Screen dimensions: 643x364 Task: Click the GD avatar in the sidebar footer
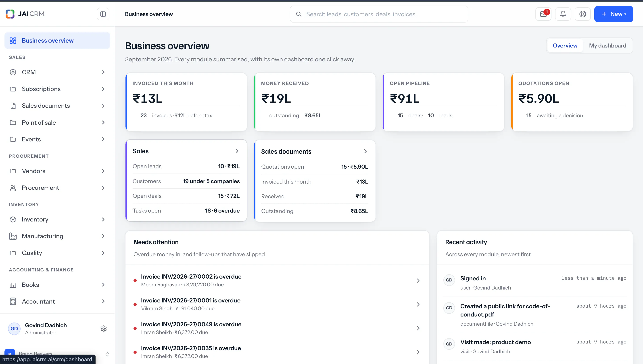point(14,329)
